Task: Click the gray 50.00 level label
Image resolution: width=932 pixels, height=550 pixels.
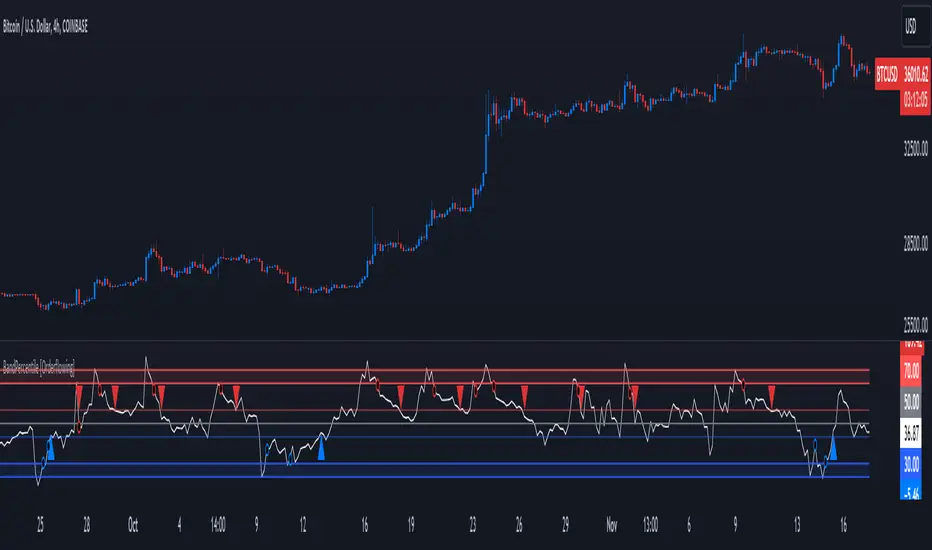Action: [x=911, y=403]
